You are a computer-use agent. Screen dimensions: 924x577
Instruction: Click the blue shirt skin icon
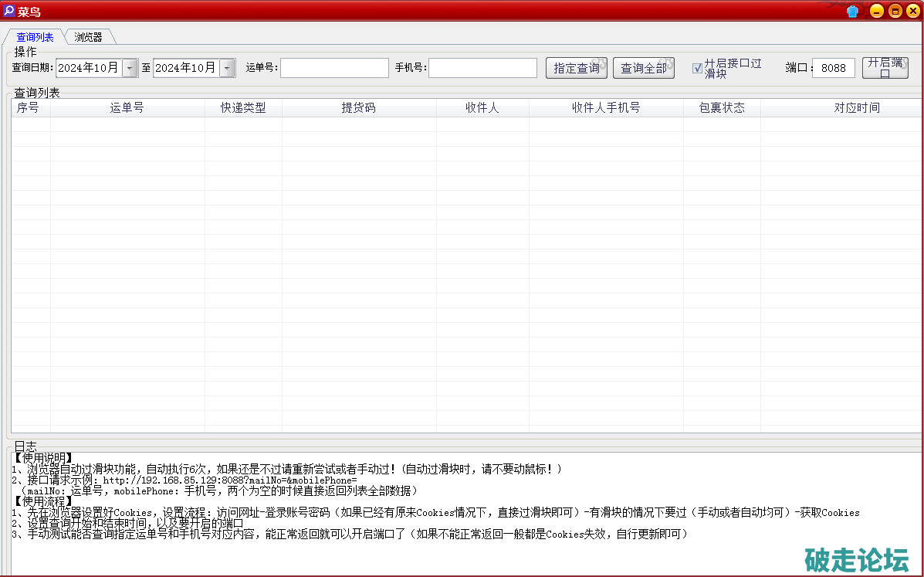pyautogui.click(x=852, y=11)
